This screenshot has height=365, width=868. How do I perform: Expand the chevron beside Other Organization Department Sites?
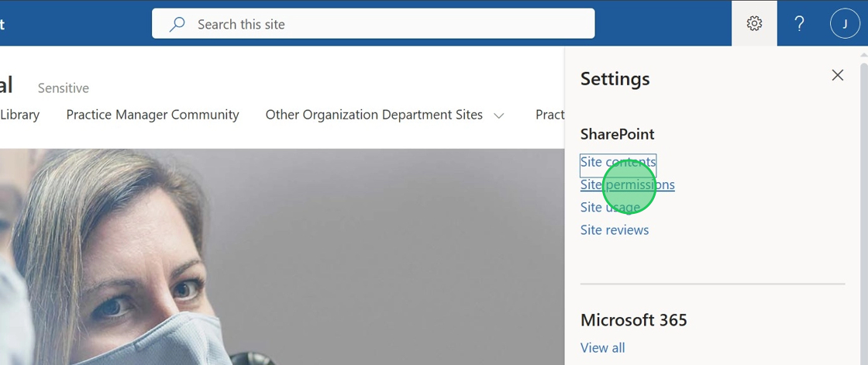pyautogui.click(x=499, y=115)
